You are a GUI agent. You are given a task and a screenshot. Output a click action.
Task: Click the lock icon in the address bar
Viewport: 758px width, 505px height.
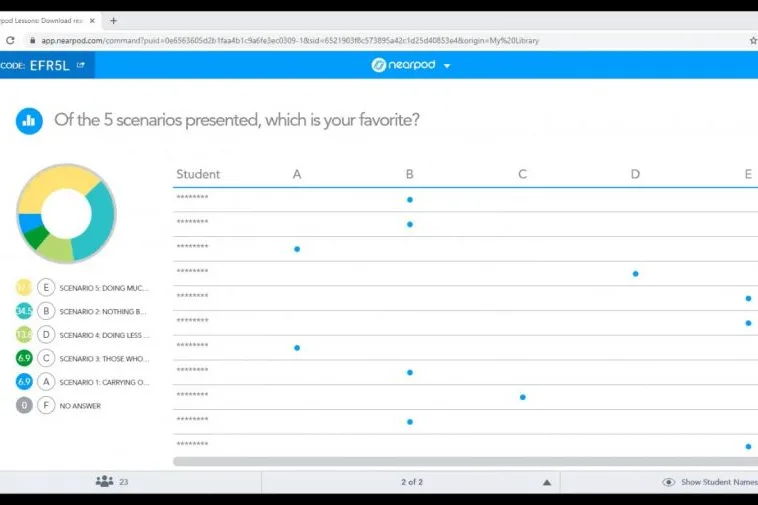[33, 41]
